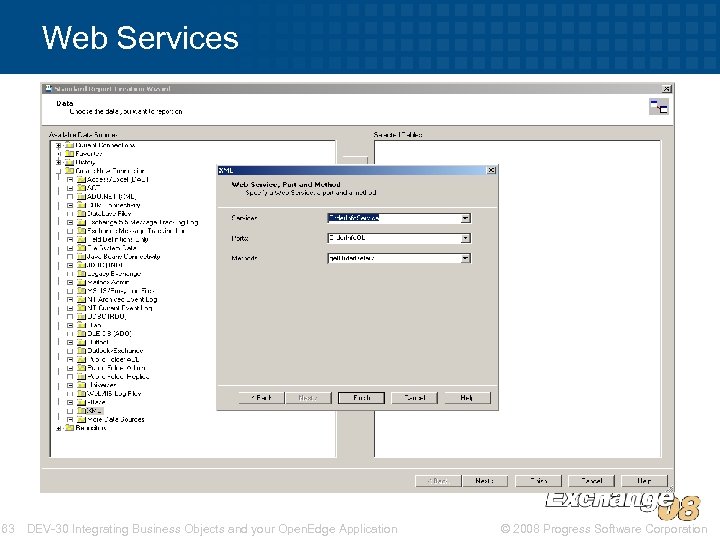The image size is (720, 540).
Task: Click the wizard title bar application icon
Action: click(x=49, y=88)
